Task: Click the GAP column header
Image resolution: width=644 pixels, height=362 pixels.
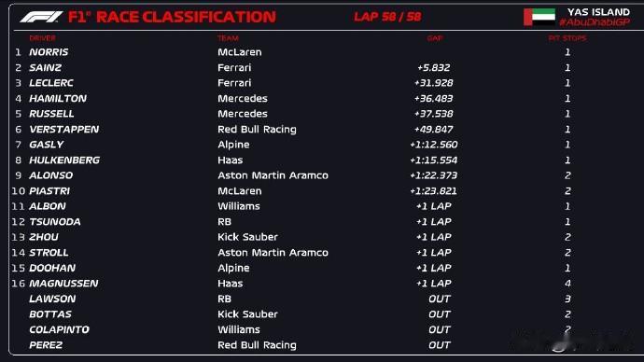Action: tap(435, 38)
